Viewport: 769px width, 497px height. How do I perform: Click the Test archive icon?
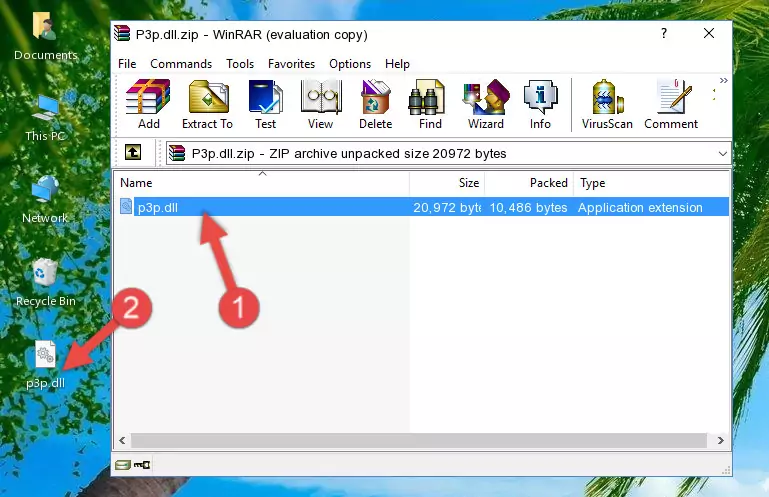coord(265,104)
